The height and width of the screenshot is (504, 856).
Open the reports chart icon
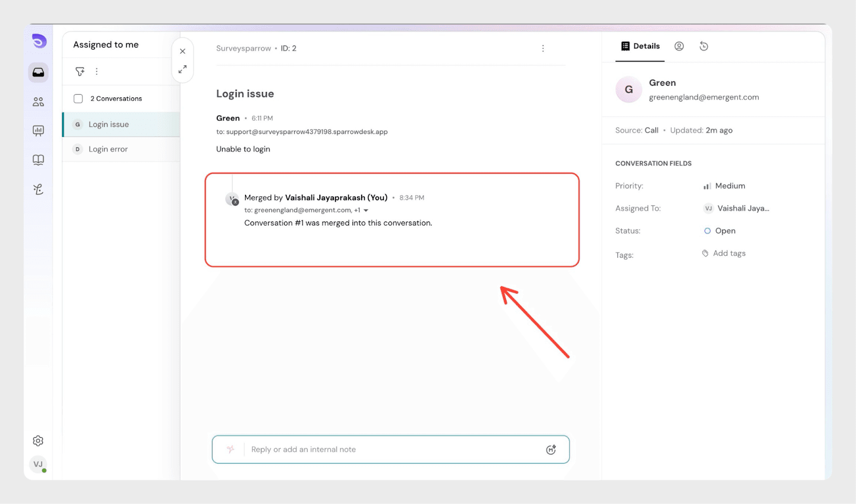click(39, 131)
